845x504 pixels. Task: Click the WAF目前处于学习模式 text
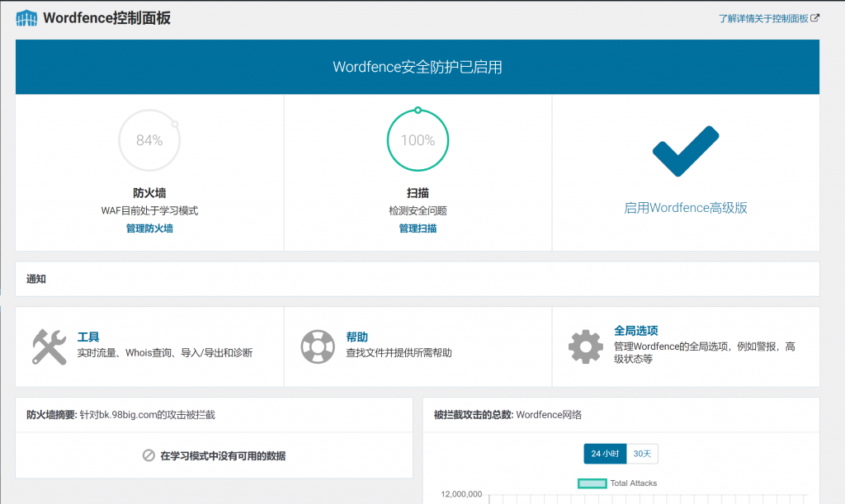149,210
